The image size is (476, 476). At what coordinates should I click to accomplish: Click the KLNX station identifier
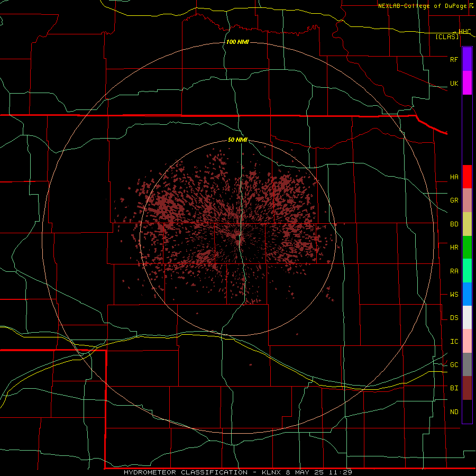tap(271, 472)
